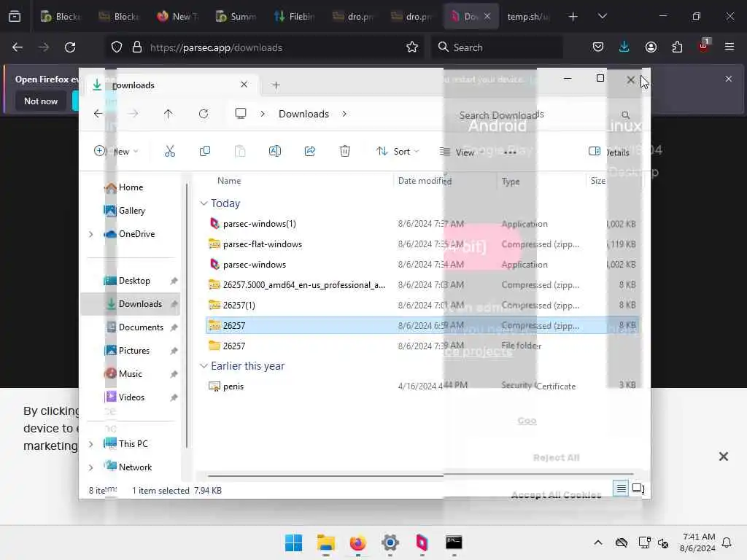Click Not now in Firefox notification
747x560 pixels.
click(x=41, y=101)
